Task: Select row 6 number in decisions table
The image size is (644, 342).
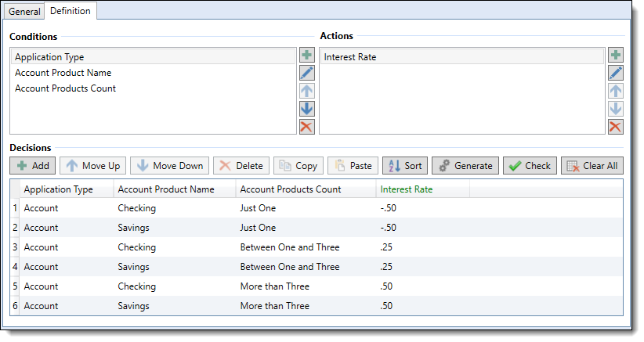Action: coord(15,306)
